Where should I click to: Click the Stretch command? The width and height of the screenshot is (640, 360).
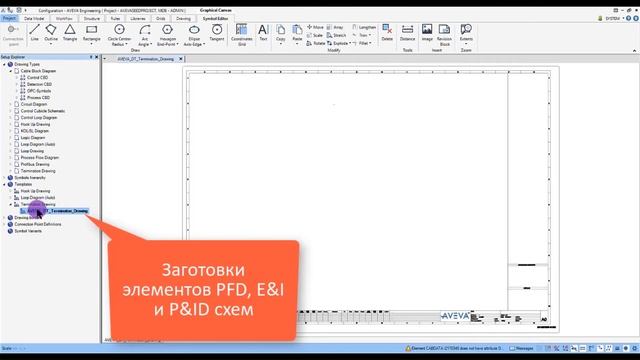pyautogui.click(x=336, y=35)
